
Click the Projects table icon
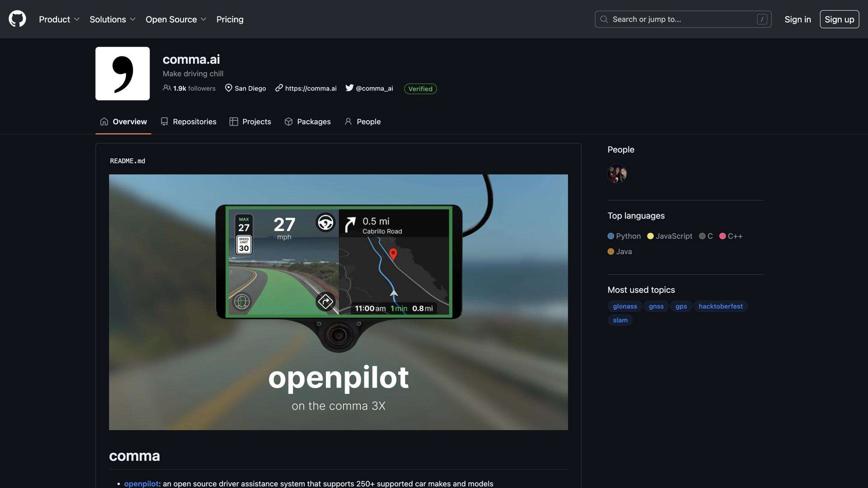234,122
